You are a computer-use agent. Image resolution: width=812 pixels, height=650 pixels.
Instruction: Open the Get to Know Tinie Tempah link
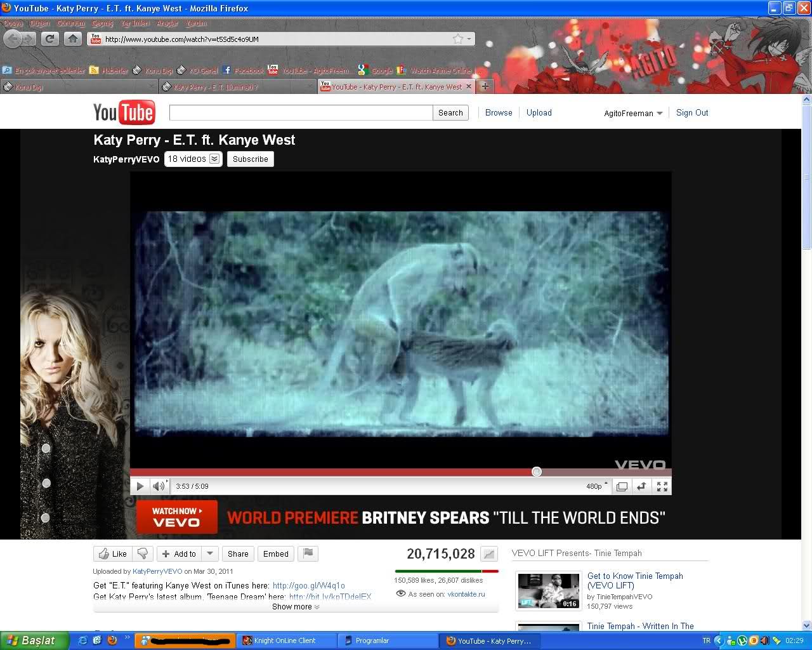pos(635,580)
